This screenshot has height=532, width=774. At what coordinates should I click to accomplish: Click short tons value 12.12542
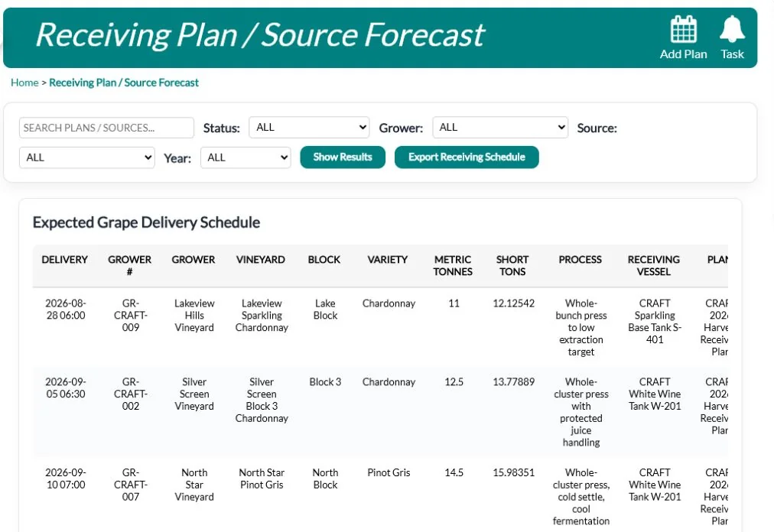tap(513, 303)
